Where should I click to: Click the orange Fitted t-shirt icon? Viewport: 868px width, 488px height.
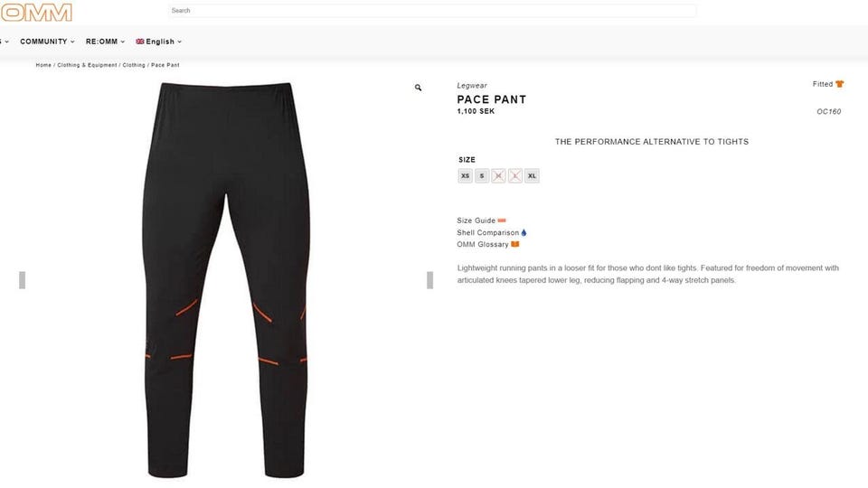click(840, 84)
